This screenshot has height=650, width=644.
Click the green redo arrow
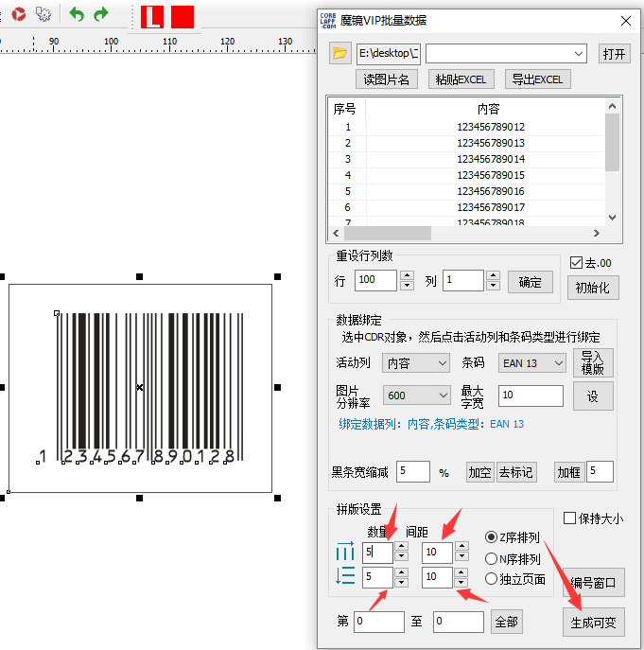point(100,14)
